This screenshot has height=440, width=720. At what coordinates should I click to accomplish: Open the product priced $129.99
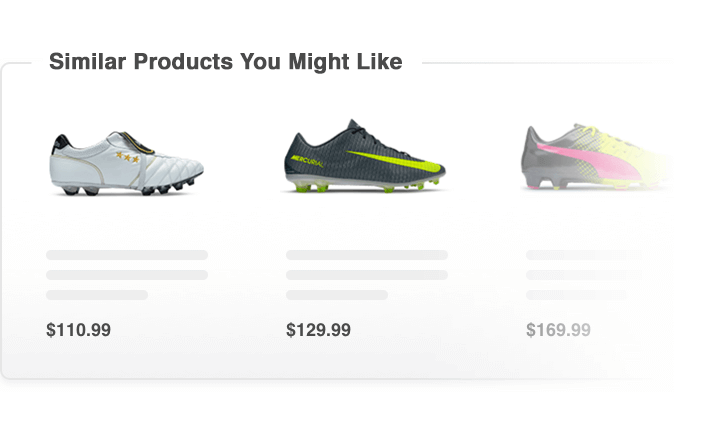pyautogui.click(x=318, y=330)
